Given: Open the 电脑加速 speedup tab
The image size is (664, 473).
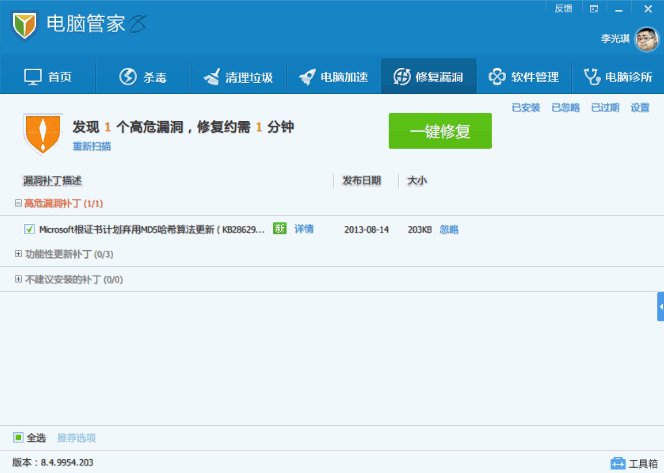Looking at the screenshot, I should point(334,77).
